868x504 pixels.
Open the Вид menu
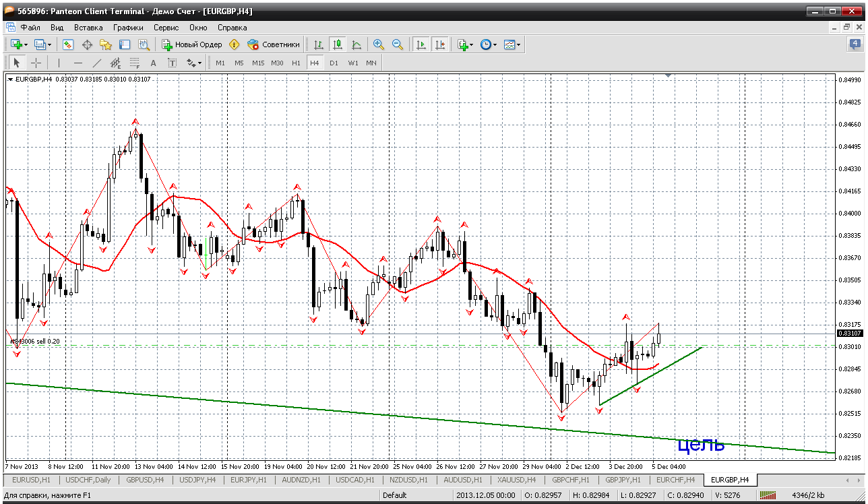coord(57,28)
